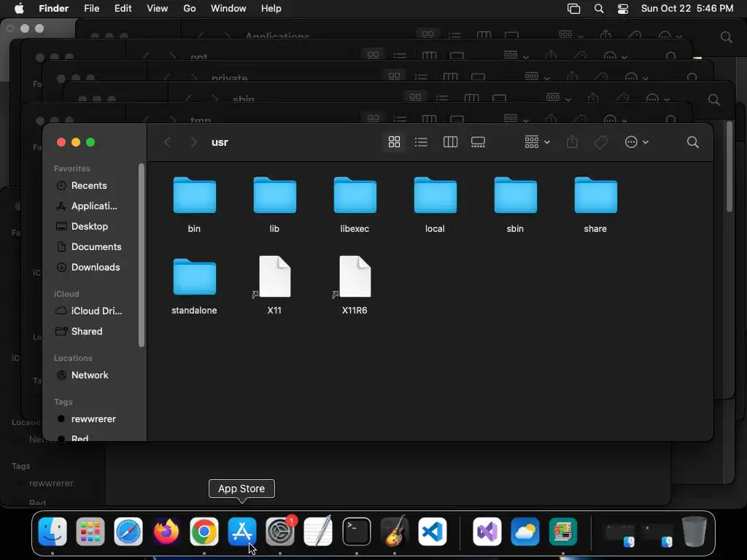747x560 pixels.
Task: Open Google Chrome from the Dock
Action: pyautogui.click(x=204, y=532)
